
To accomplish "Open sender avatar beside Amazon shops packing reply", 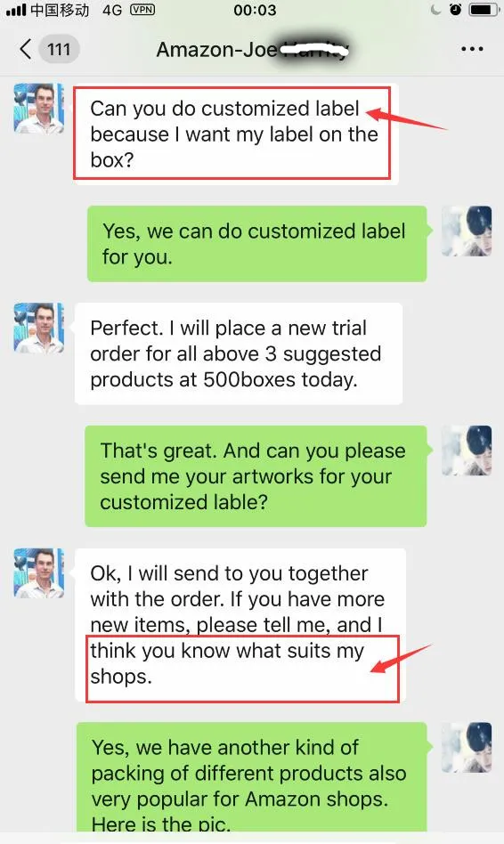I will point(467,747).
